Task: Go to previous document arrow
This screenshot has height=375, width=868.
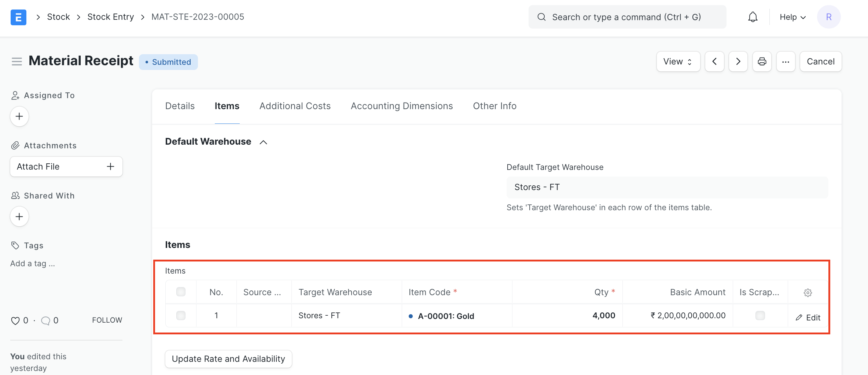Action: click(714, 62)
